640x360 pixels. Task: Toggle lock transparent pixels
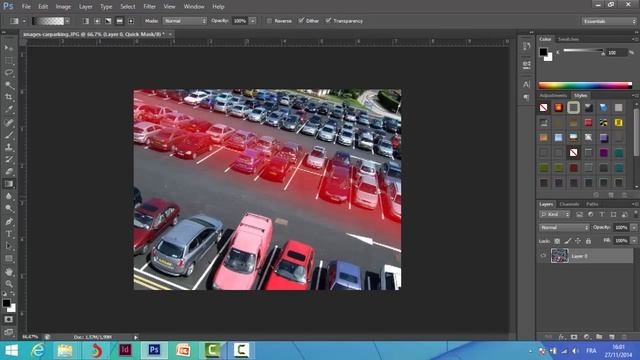pos(557,241)
